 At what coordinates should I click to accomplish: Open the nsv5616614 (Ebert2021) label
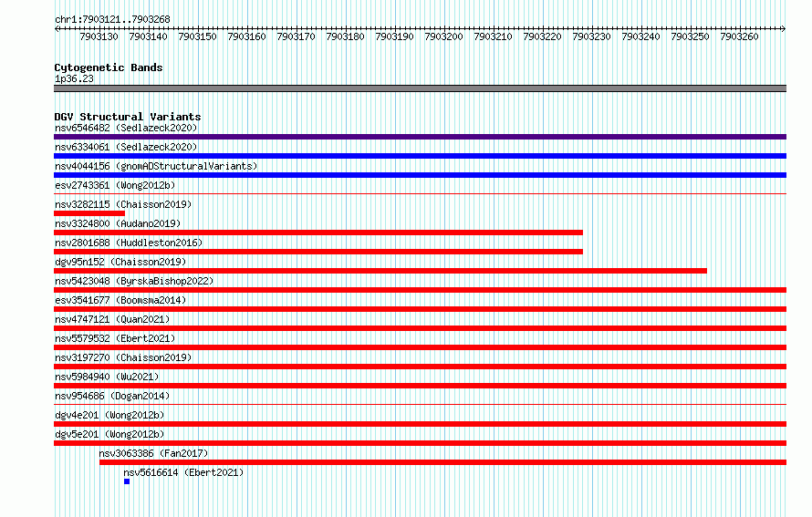click(183, 472)
